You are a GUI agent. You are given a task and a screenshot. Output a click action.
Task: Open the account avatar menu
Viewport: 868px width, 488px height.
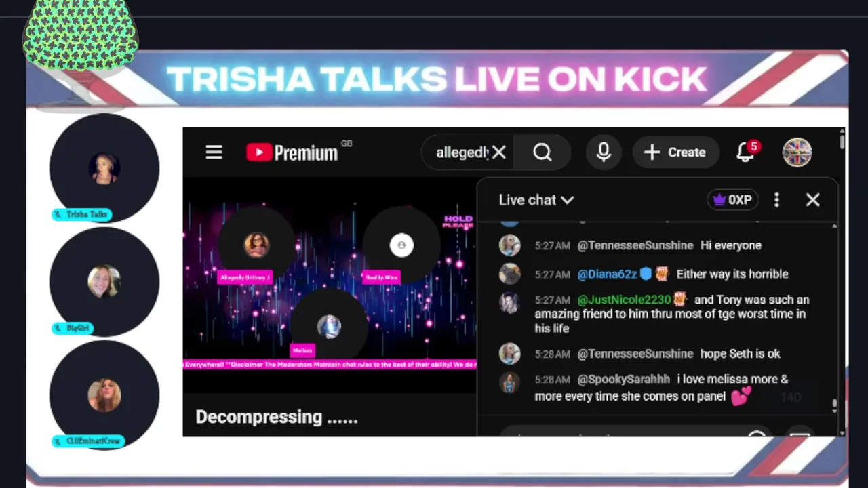797,152
